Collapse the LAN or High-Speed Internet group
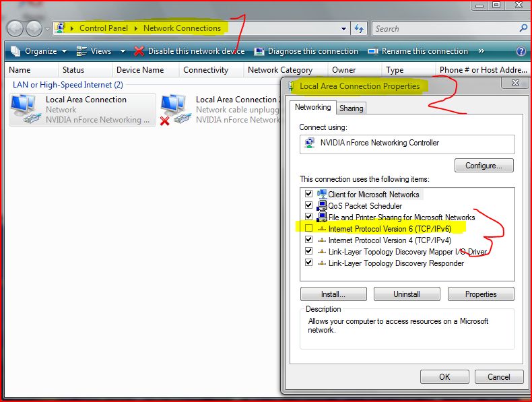The height and width of the screenshot is (402, 532). [x=68, y=85]
